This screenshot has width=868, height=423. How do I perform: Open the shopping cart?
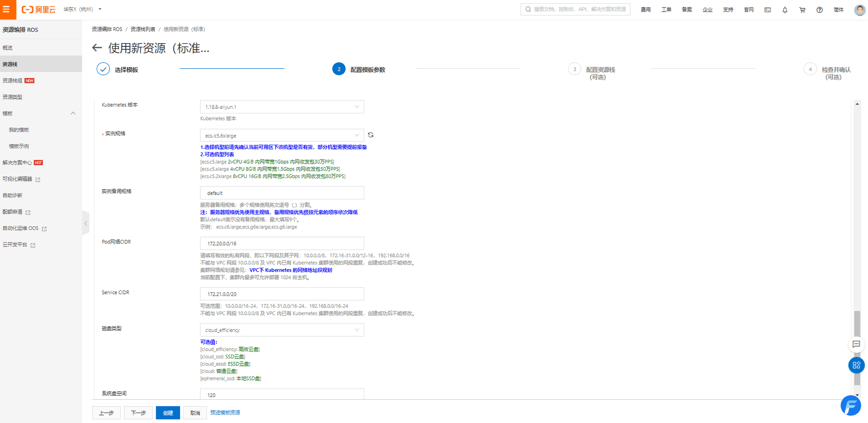[802, 10]
